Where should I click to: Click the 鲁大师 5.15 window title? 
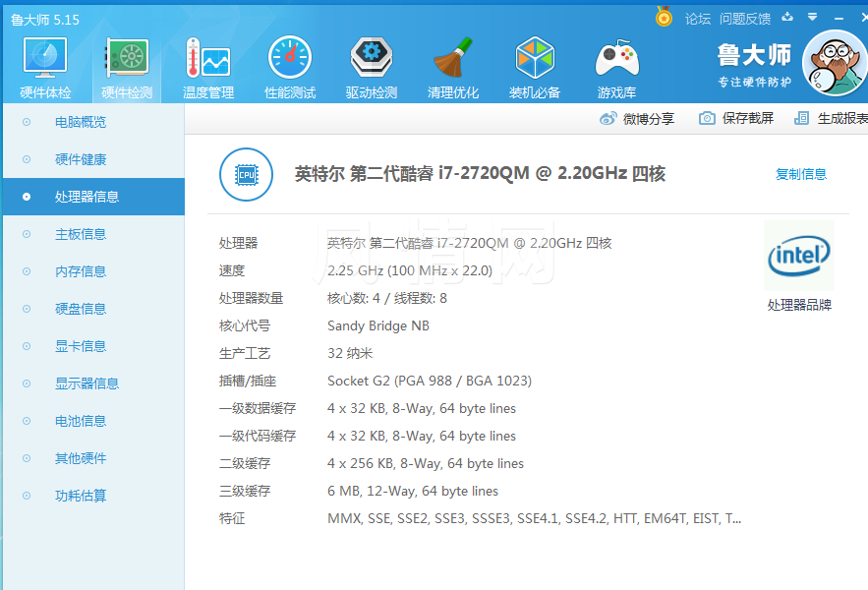point(45,20)
